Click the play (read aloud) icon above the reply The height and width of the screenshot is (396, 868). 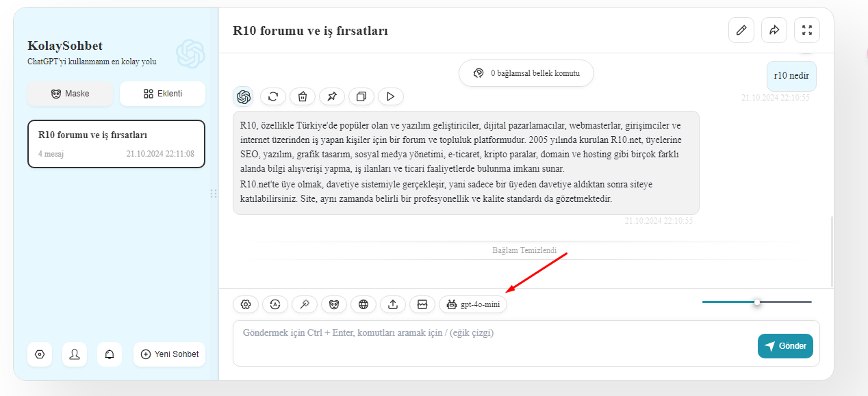coord(390,96)
